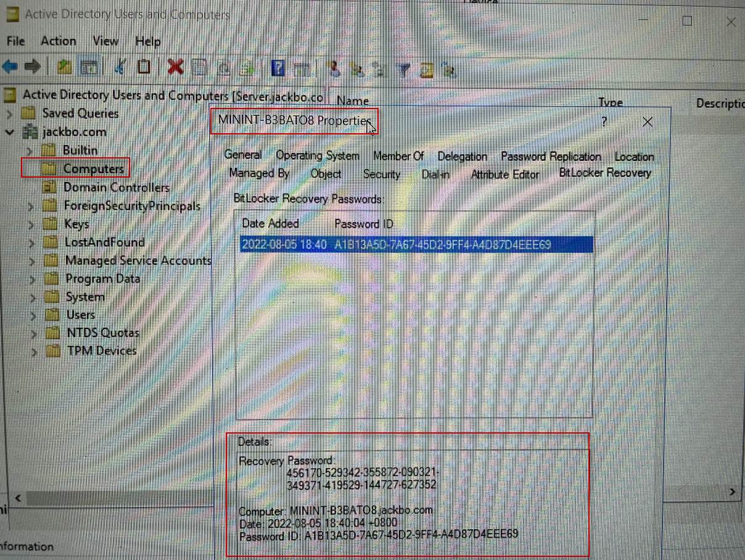Collapse the jackbo.com domain node
The image size is (745, 560).
tap(9, 132)
